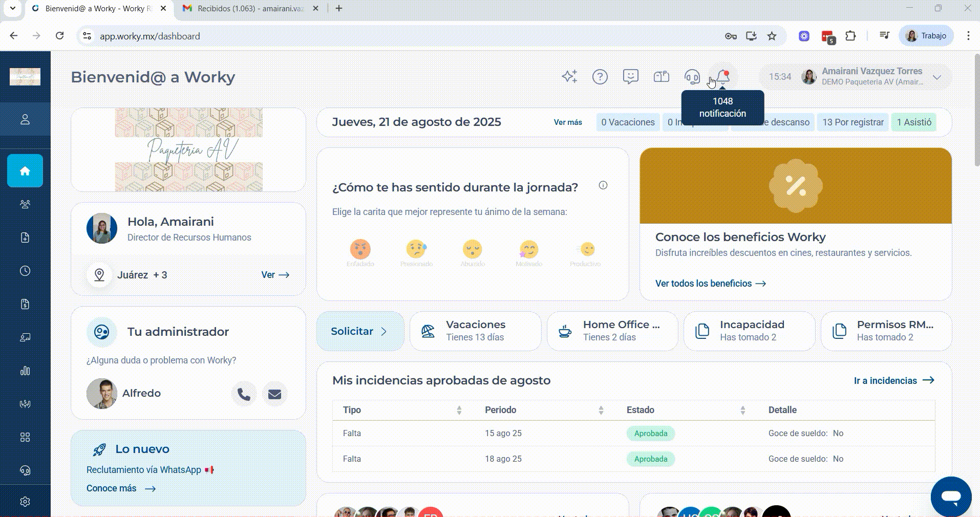Screen dimensions: 980x517
Task: Click the Ver más link by date
Action: click(568, 122)
